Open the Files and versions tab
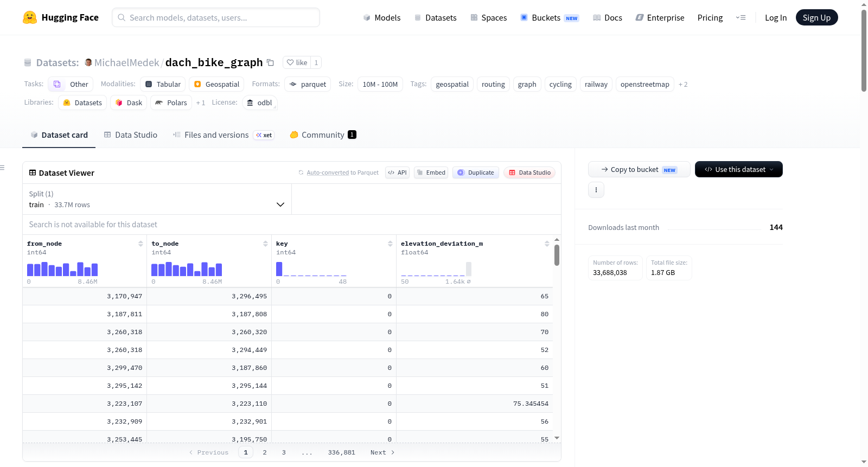 click(x=224, y=135)
